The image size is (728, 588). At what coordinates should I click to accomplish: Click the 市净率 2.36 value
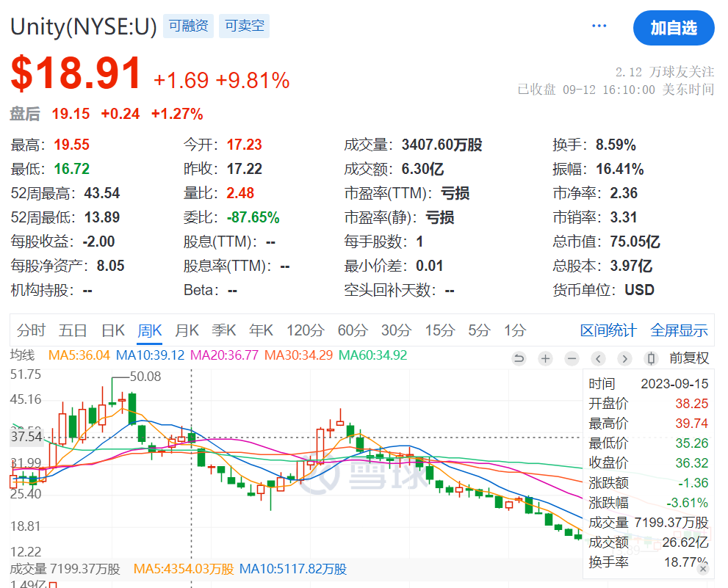(x=624, y=193)
